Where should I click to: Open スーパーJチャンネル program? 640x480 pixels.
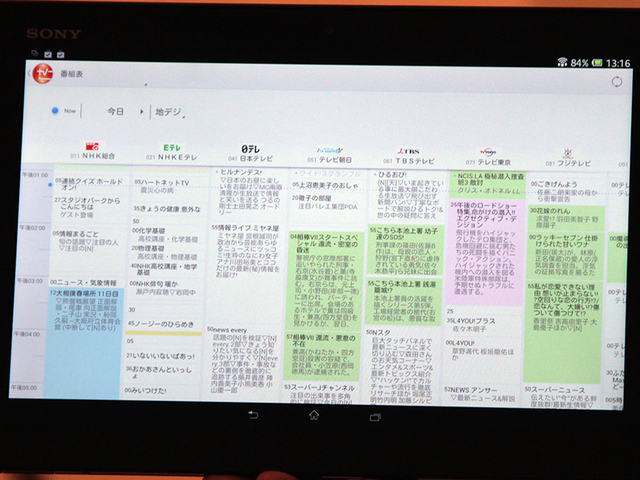click(x=320, y=393)
